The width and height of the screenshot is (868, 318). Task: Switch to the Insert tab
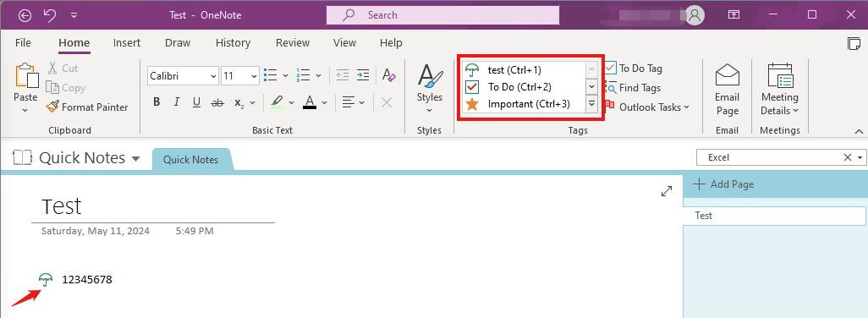pyautogui.click(x=127, y=42)
